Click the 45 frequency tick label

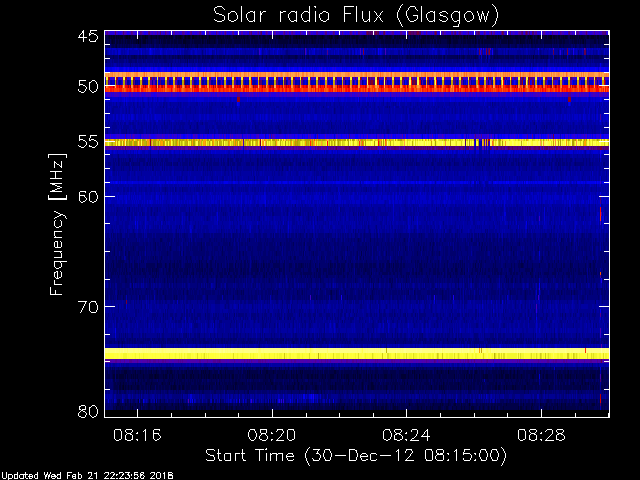coord(88,36)
